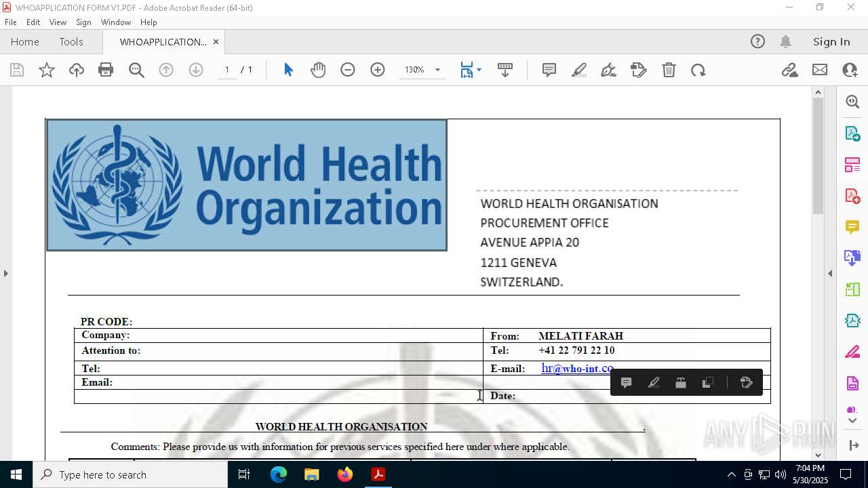
Task: Open the pink pen tool in the right pane
Action: click(852, 352)
